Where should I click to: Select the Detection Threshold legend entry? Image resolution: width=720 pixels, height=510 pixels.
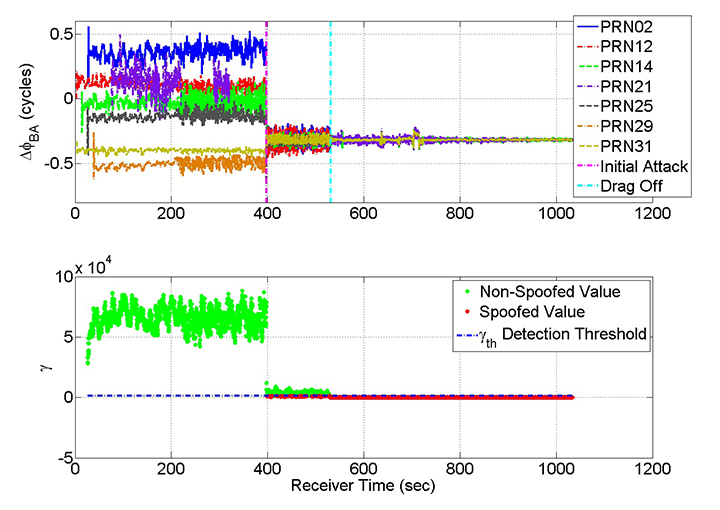tap(575, 333)
